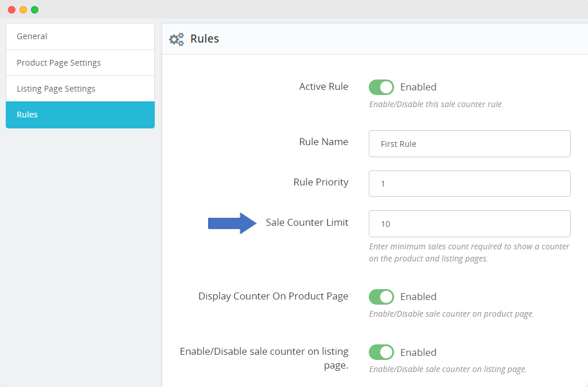This screenshot has width=588, height=387.
Task: Close the window with the red button
Action: (12, 10)
